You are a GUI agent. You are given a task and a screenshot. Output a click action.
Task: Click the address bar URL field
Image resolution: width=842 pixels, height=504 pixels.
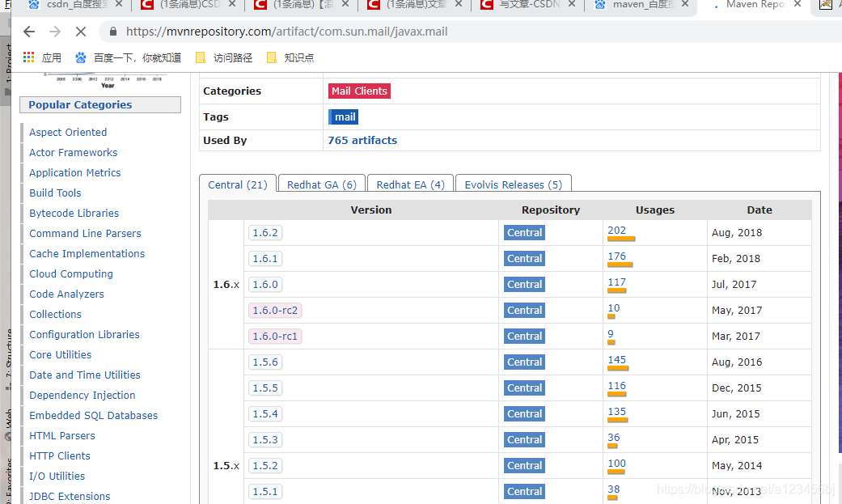(x=287, y=32)
